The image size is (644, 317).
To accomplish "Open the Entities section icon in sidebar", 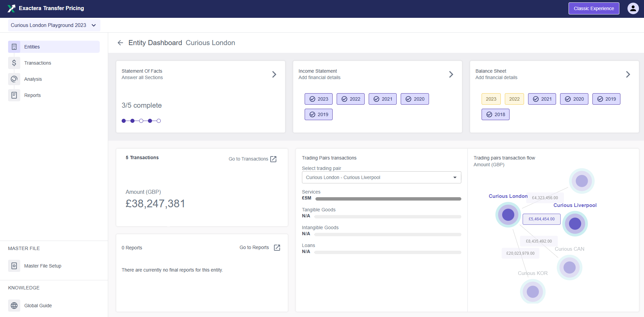I will click(x=14, y=47).
